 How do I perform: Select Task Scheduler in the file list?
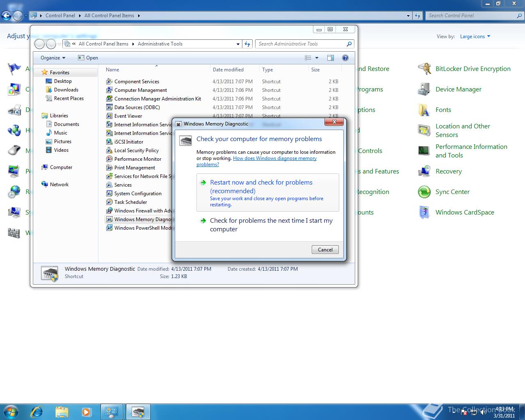coord(130,202)
